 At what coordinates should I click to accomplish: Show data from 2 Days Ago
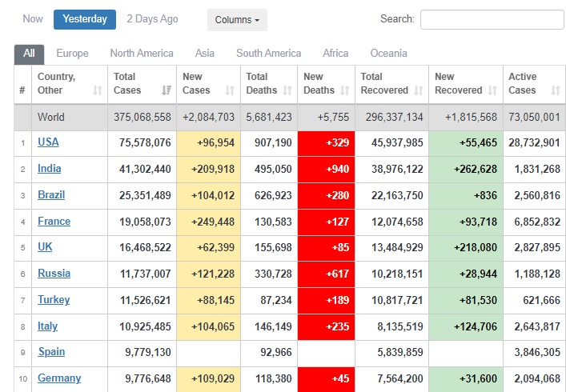(x=152, y=18)
